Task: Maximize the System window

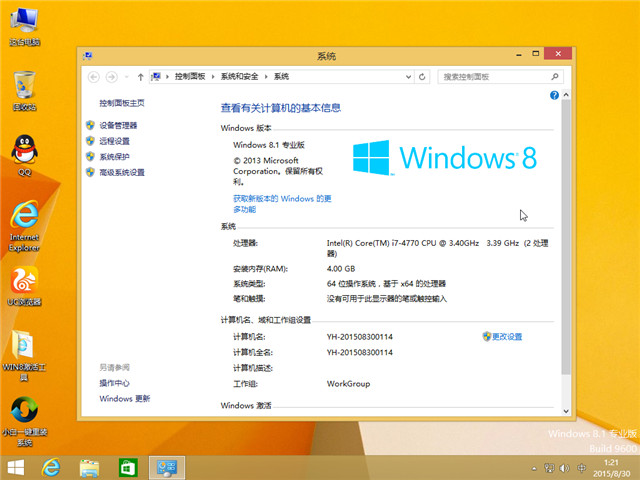Action: [536, 53]
